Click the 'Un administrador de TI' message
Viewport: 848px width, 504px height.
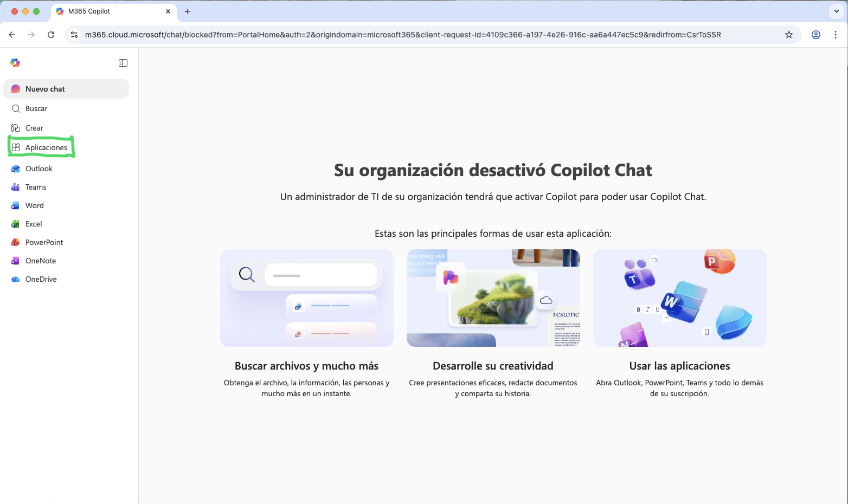click(x=493, y=197)
